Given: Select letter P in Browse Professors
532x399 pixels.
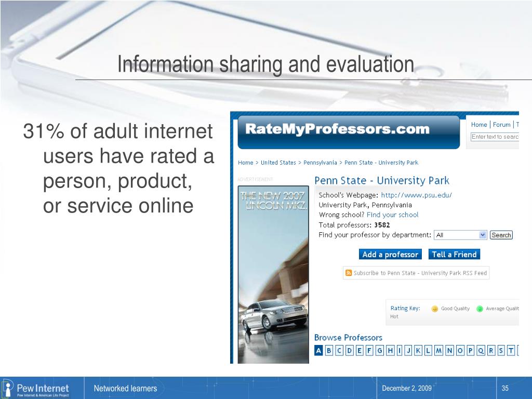Looking at the screenshot, I should coord(470,351).
